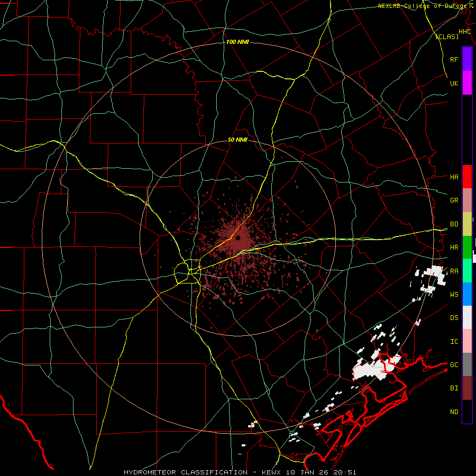The width and height of the screenshot is (476, 476).
Task: Click the "BI" legend label
Action: (454, 388)
